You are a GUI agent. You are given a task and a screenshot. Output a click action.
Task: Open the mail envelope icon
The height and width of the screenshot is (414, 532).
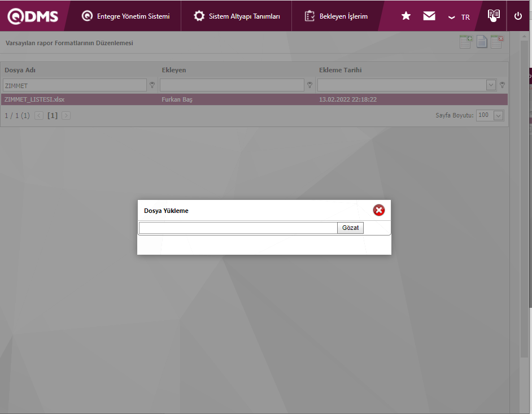(x=429, y=16)
